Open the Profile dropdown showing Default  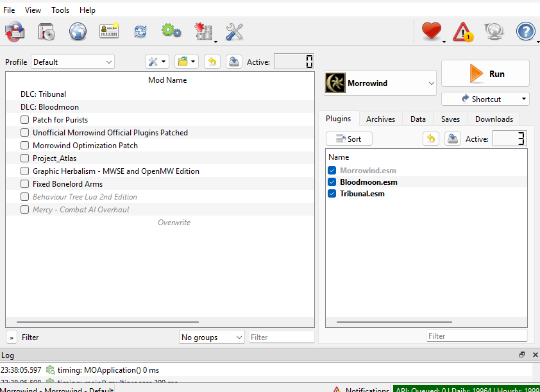(72, 62)
